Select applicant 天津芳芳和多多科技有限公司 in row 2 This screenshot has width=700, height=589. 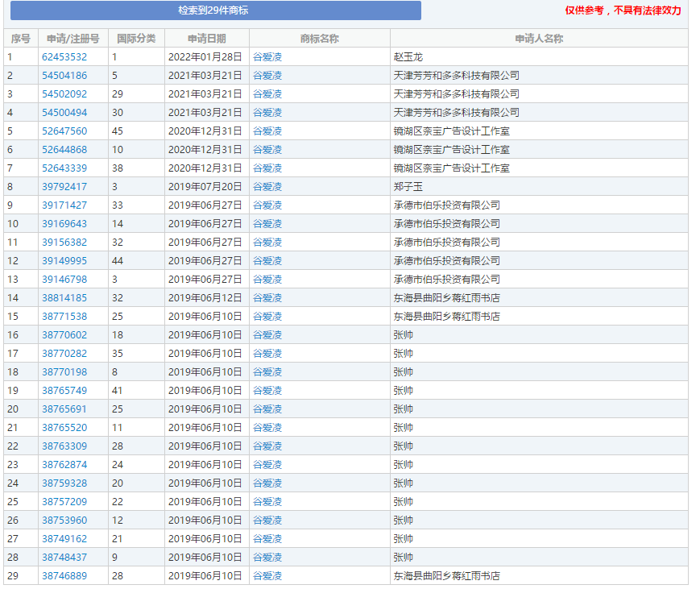point(456,76)
